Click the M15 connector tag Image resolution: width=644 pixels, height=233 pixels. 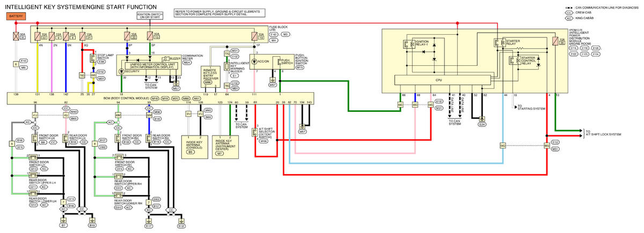[299, 68]
